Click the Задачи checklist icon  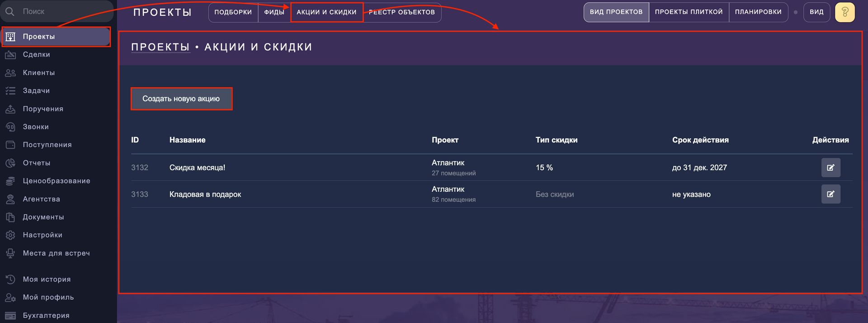tap(10, 91)
